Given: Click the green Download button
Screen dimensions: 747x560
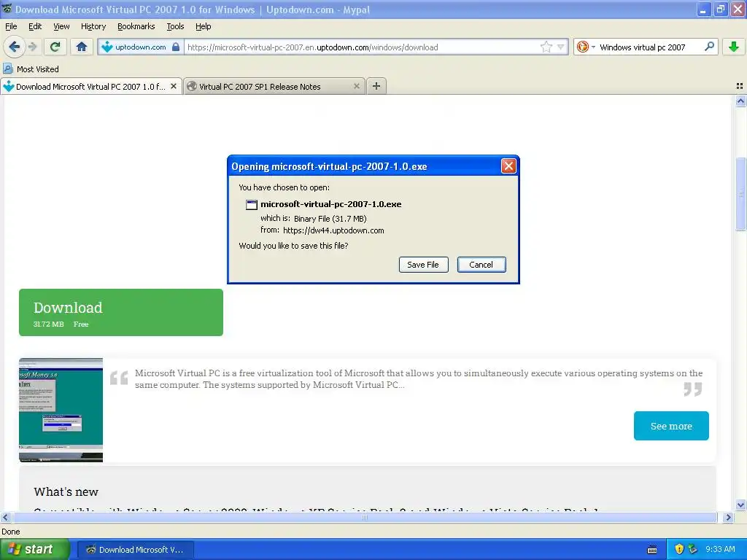Looking at the screenshot, I should pos(121,312).
